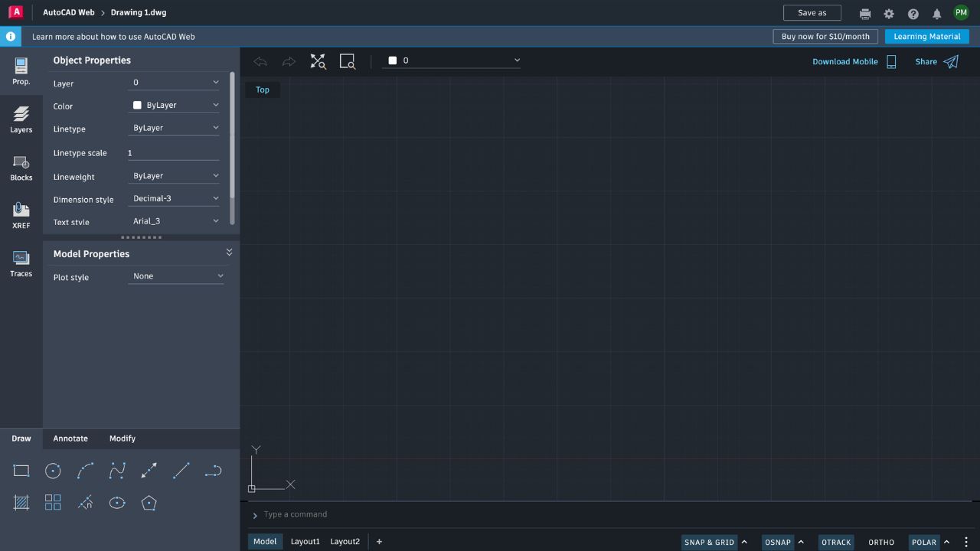This screenshot has height=551, width=980.
Task: Open the Dimension style dropdown
Action: click(x=174, y=198)
